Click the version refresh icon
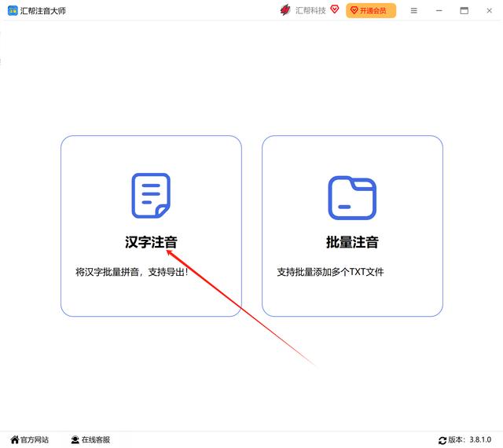The image size is (503, 448). tap(442, 440)
